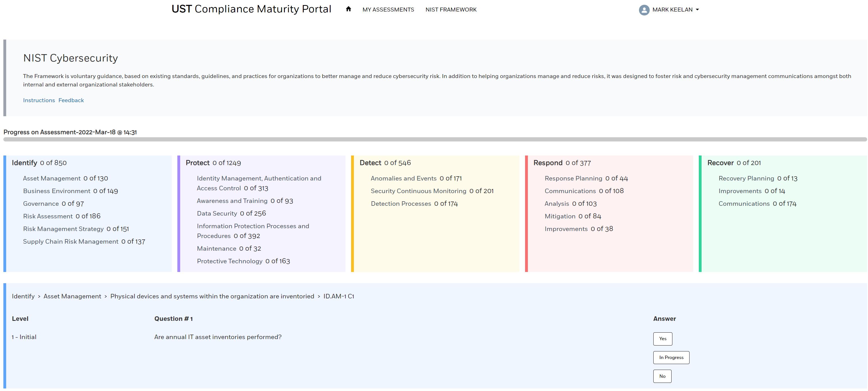Answer Yes to question 1

pyautogui.click(x=663, y=339)
